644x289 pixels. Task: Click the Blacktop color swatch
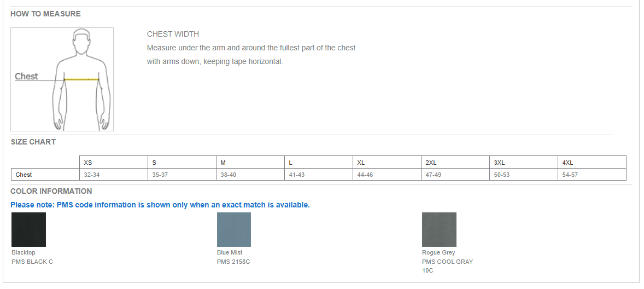point(29,229)
